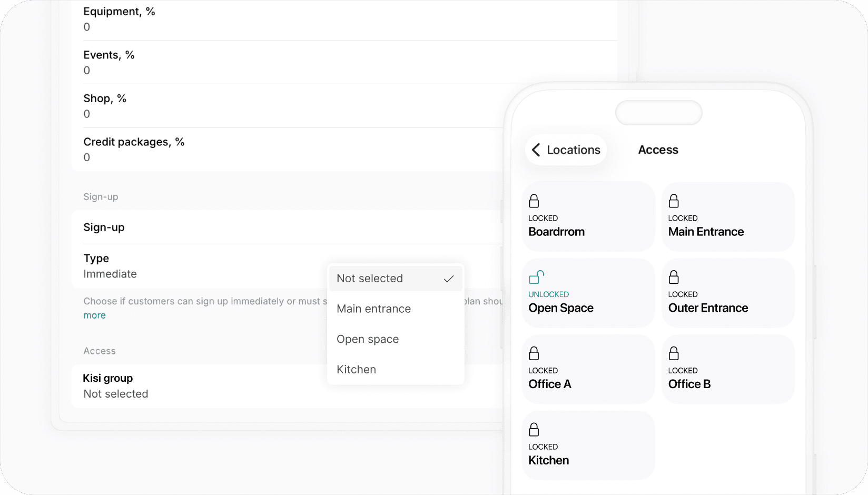Tap the checkmark next to Not selected

[449, 278]
